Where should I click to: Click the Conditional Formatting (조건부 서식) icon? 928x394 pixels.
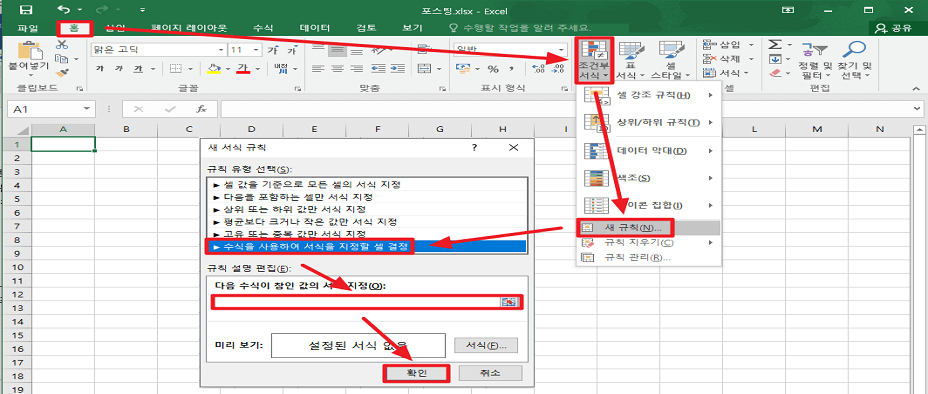[594, 60]
